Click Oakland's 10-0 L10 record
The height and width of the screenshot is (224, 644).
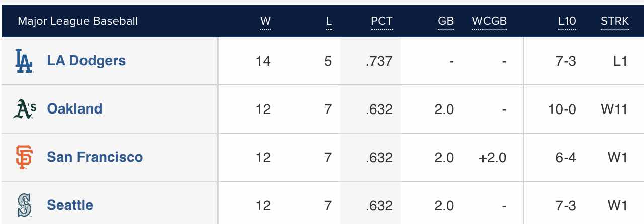[x=562, y=109]
